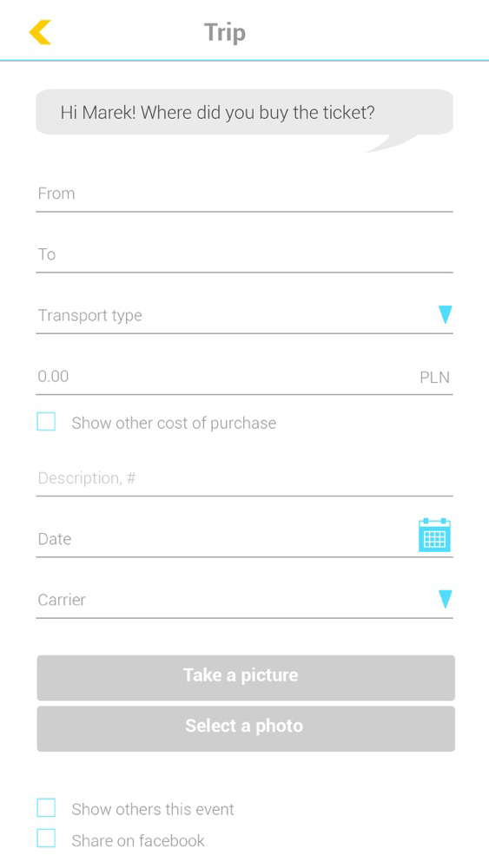Open the Carrier selection field
Screen dimensions: 489x868
pos(244,602)
